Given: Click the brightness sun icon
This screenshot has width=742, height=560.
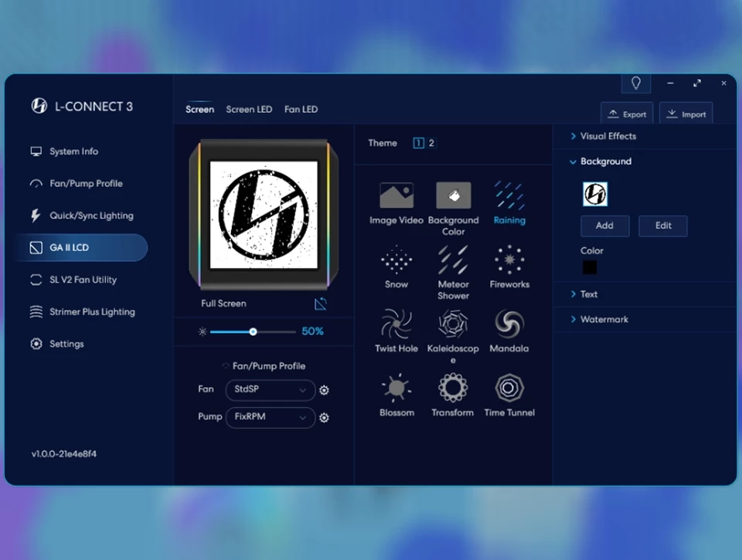Looking at the screenshot, I should point(203,331).
